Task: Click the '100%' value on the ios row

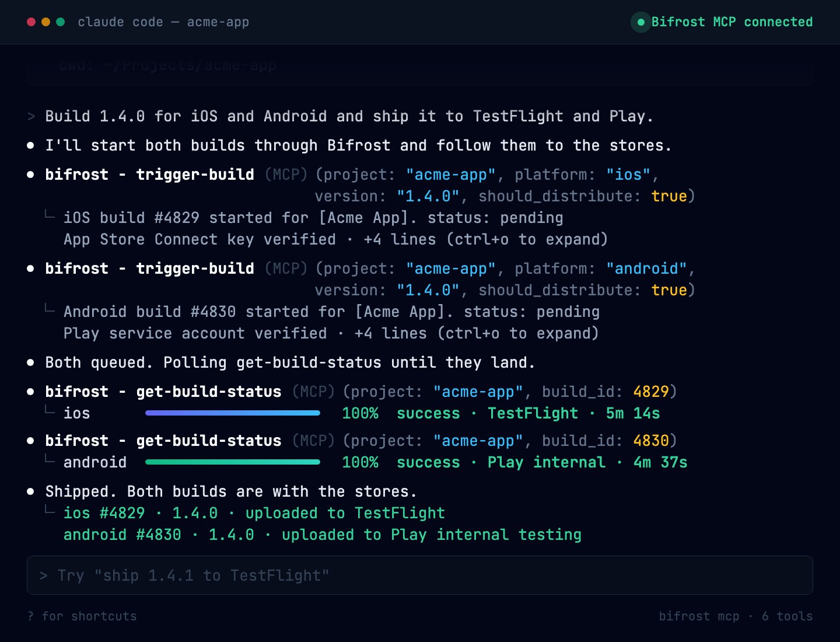Action: pyautogui.click(x=360, y=413)
